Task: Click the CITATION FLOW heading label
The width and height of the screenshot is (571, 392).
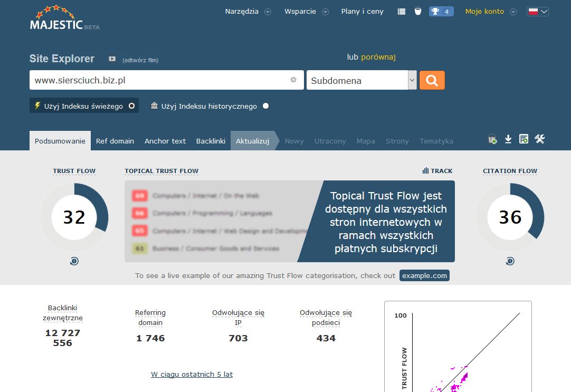Action: (x=510, y=171)
